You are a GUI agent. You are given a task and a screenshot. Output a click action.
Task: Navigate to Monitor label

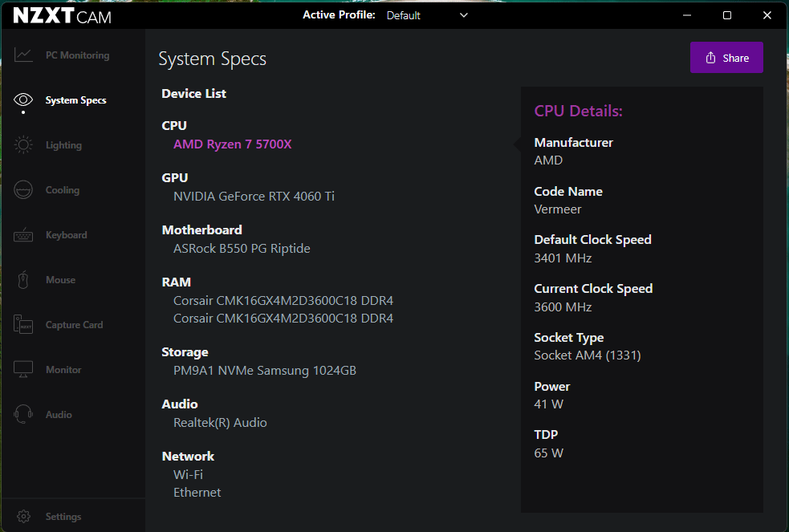63,370
